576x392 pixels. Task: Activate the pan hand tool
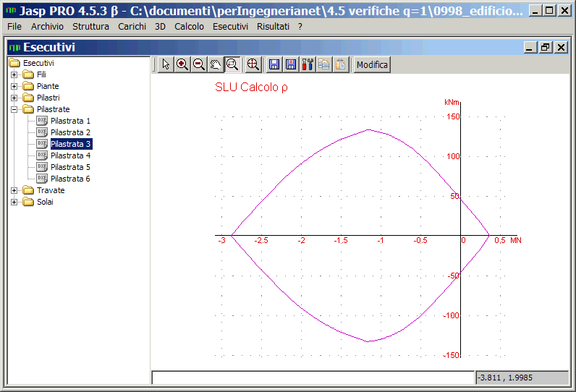[x=215, y=64]
